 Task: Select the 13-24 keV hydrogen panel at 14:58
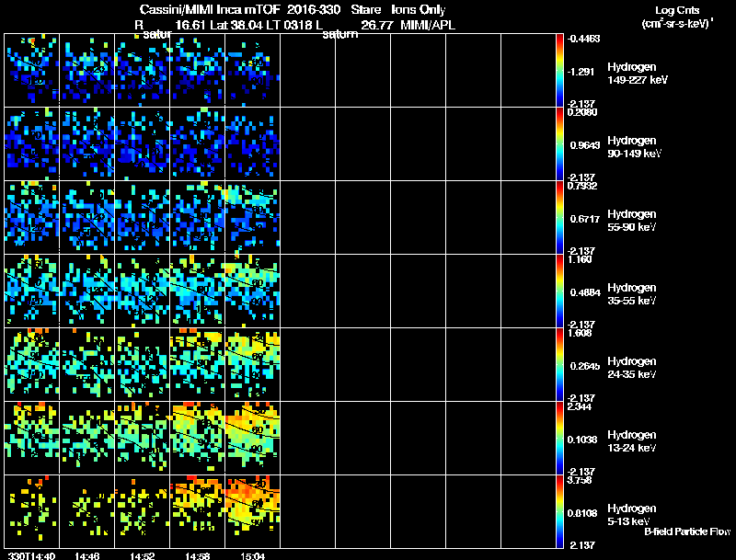pyautogui.click(x=198, y=438)
